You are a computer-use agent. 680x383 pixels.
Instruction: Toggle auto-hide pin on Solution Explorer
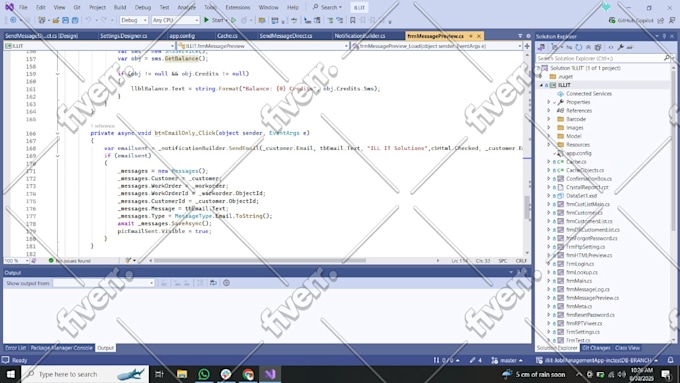(x=664, y=36)
